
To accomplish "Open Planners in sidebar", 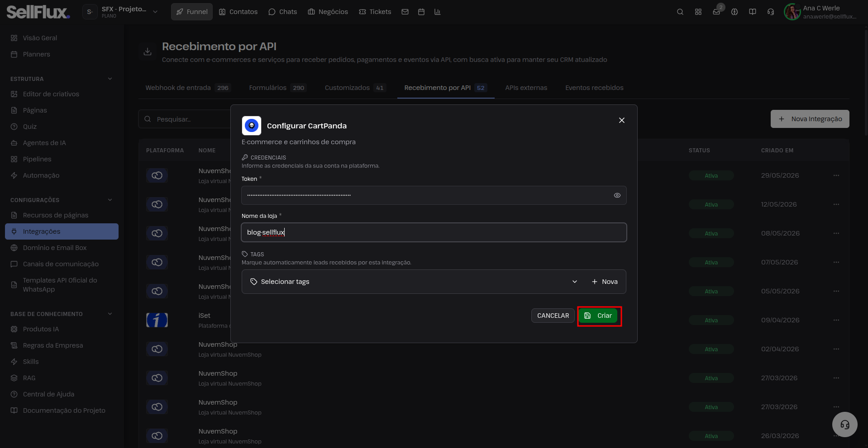I will tap(62, 54).
